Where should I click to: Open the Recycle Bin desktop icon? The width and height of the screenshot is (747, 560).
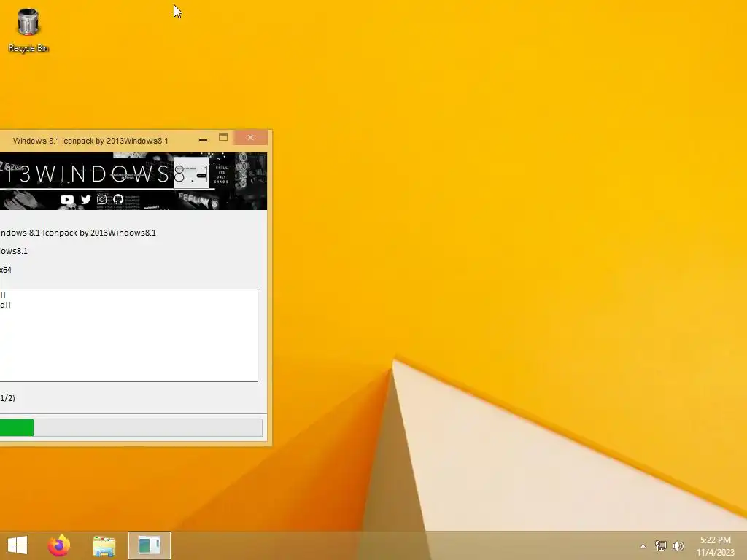(x=28, y=31)
